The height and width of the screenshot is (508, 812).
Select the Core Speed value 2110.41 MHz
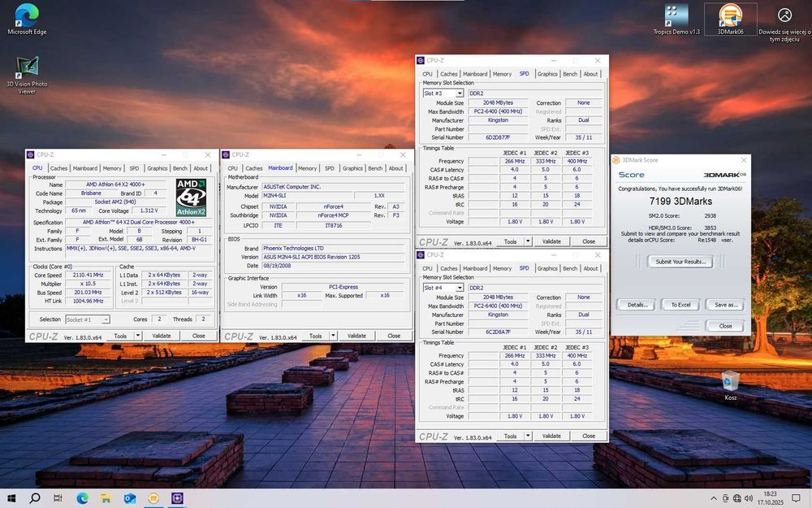click(x=88, y=276)
